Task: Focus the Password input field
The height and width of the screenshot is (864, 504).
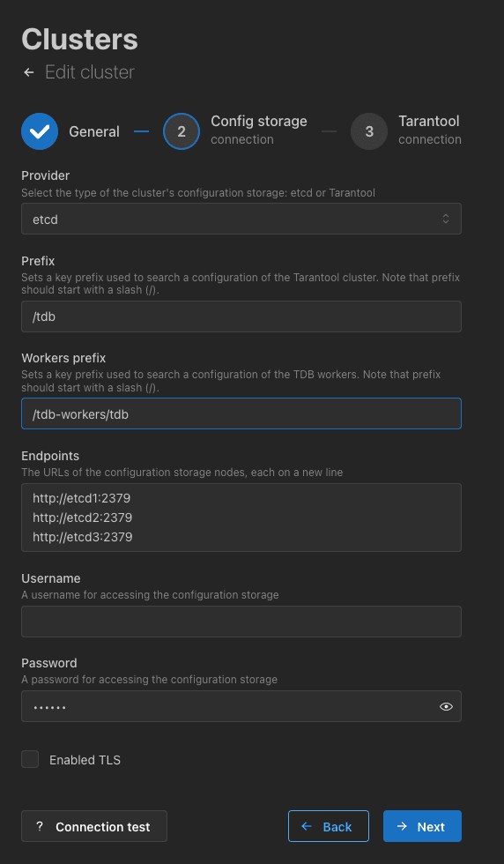Action: click(x=241, y=706)
